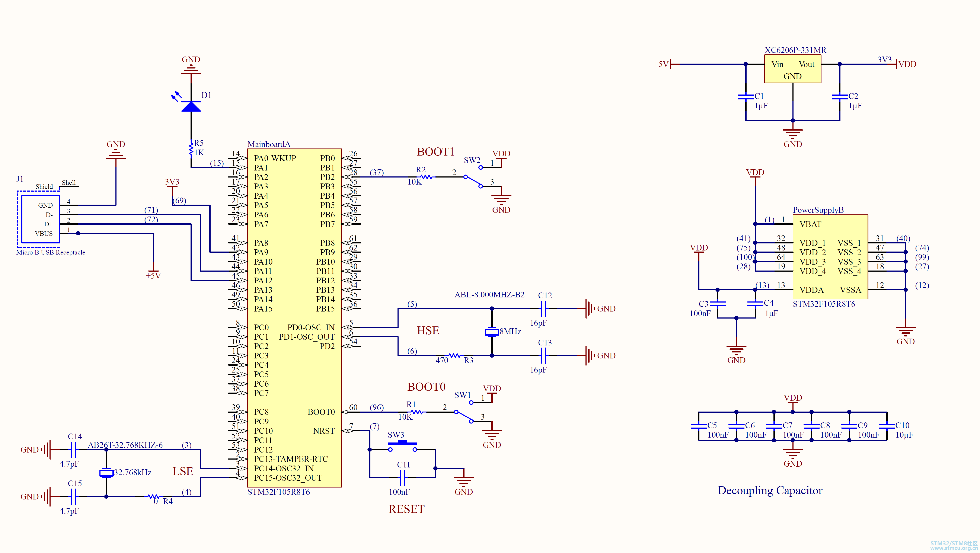Click the C7 100nF decoupling capacitor
The image size is (980, 553).
pos(774,426)
